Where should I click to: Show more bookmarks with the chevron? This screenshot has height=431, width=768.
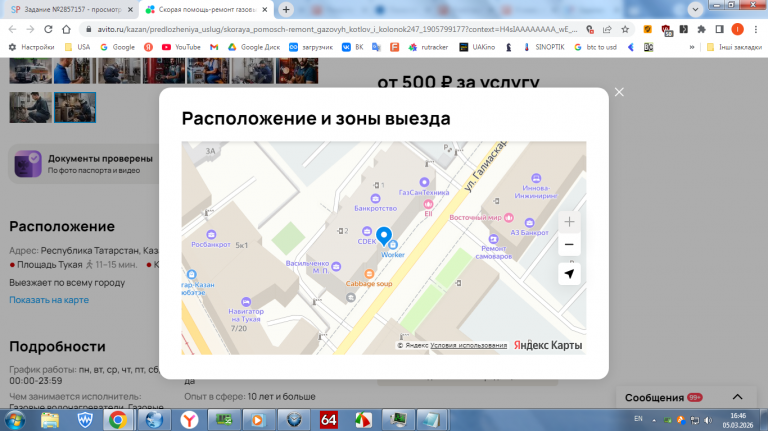(x=692, y=47)
